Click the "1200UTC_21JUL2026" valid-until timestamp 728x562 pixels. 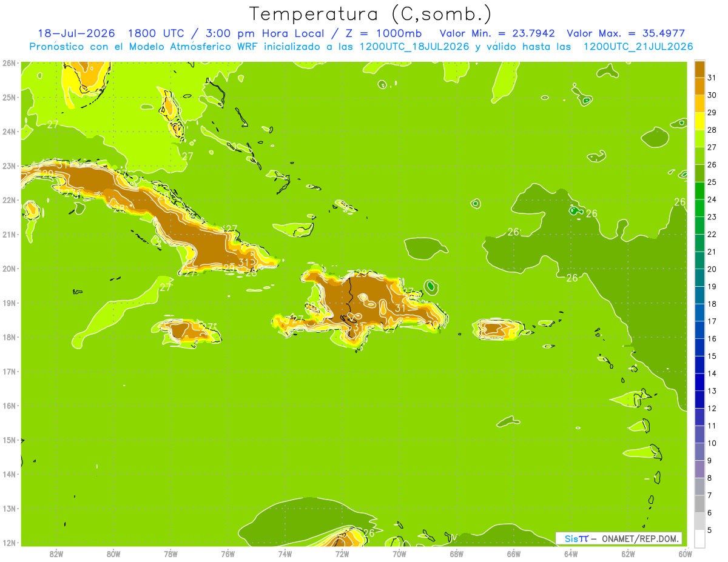click(x=638, y=47)
